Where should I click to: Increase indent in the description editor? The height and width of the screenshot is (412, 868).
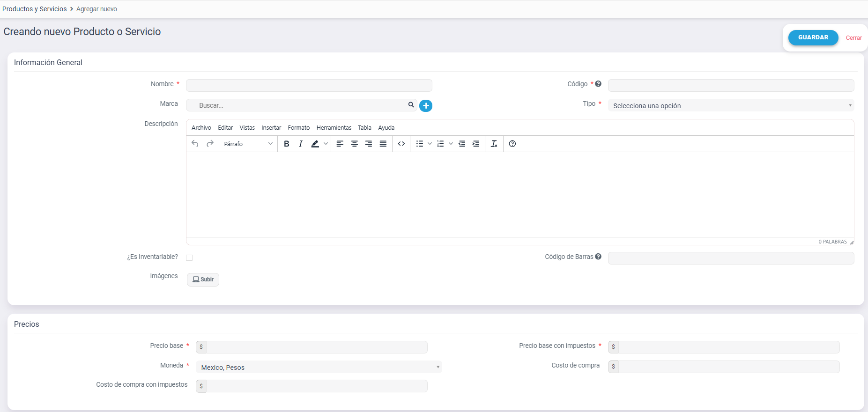coord(476,144)
